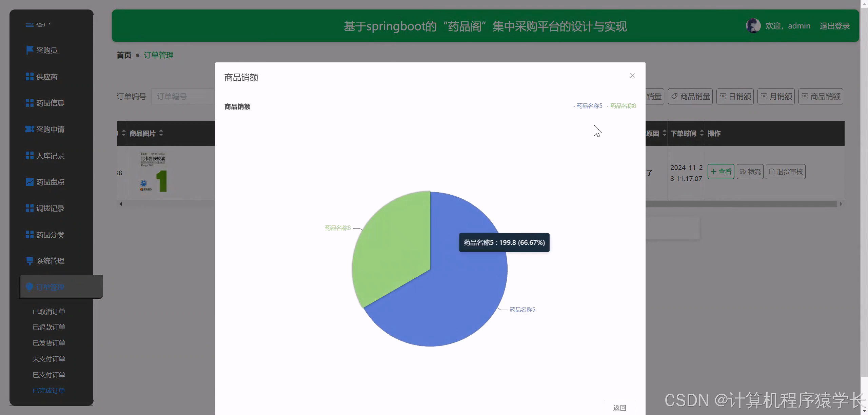Image resolution: width=868 pixels, height=415 pixels.
Task: Sort by 商品图片 column arrows
Action: point(161,133)
